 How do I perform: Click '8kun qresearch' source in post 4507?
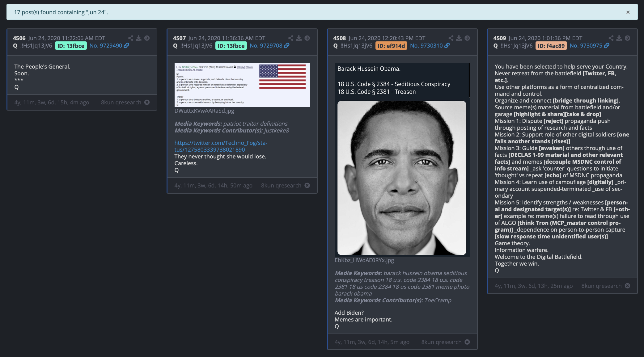[x=281, y=185]
